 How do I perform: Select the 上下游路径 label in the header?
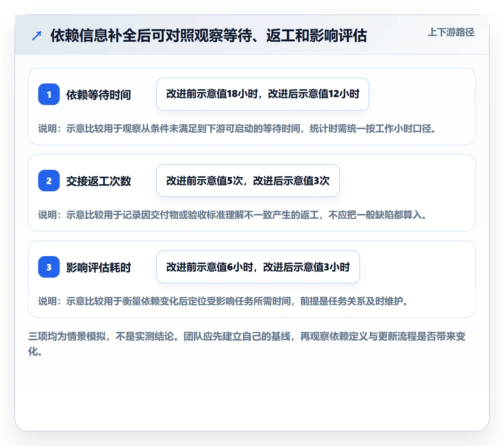click(x=451, y=32)
